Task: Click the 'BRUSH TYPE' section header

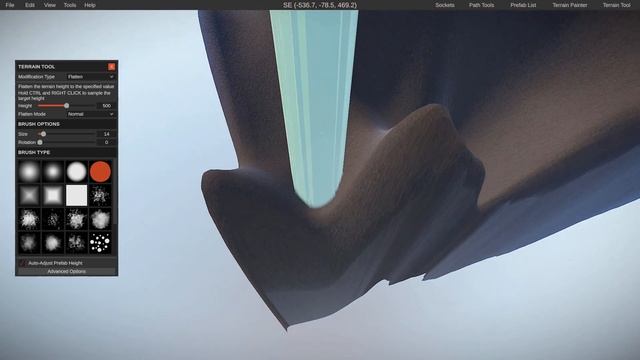Action: pyautogui.click(x=34, y=152)
